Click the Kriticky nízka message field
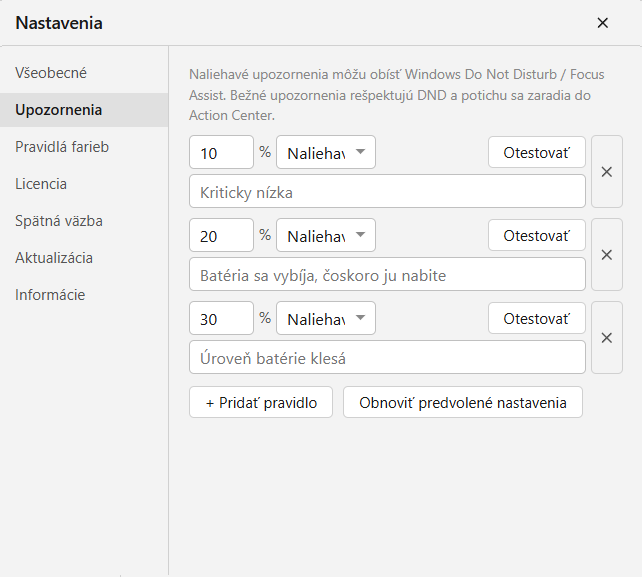This screenshot has width=642, height=577. click(x=387, y=191)
